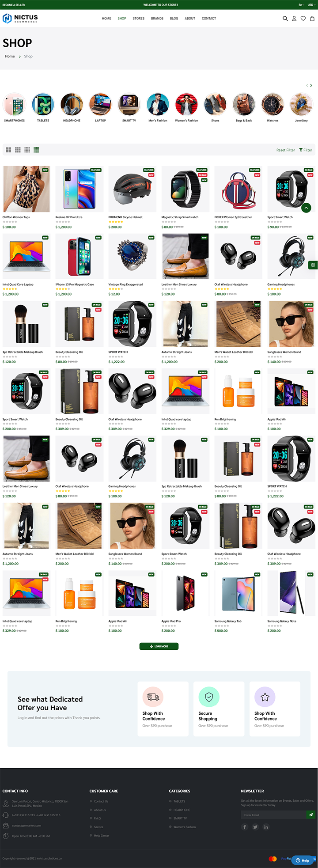Click the Reset Filter link
318x868 pixels.
(x=286, y=150)
